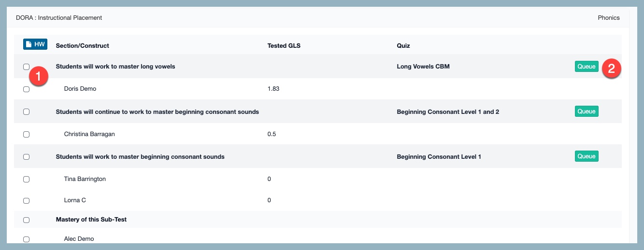
Task: Select the Christina Barragan checkbox
Action: point(27,134)
